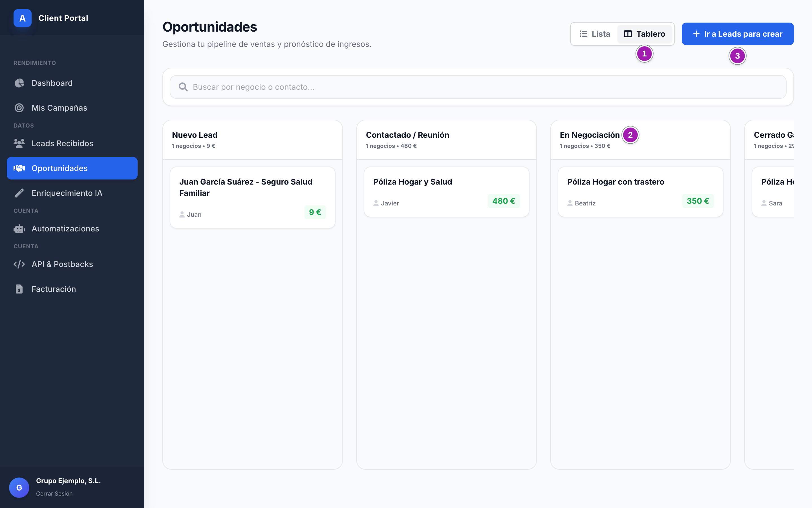Click the 350 € amount badge

(x=698, y=201)
